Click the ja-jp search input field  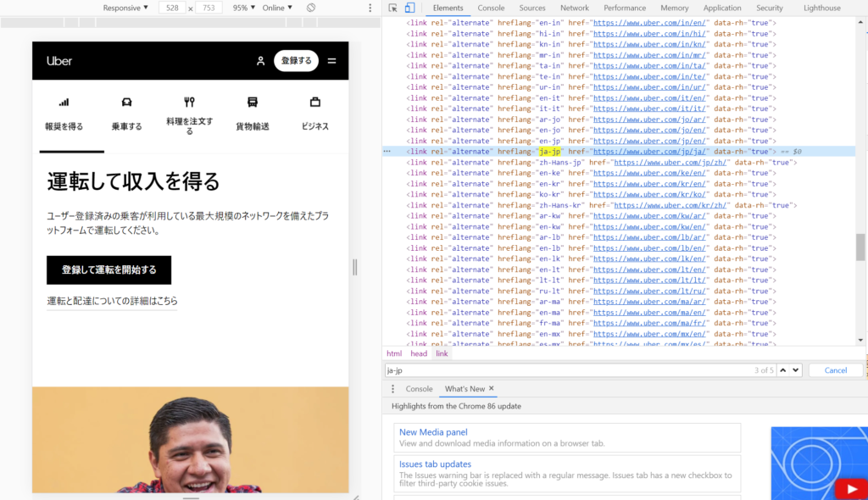(x=559, y=370)
